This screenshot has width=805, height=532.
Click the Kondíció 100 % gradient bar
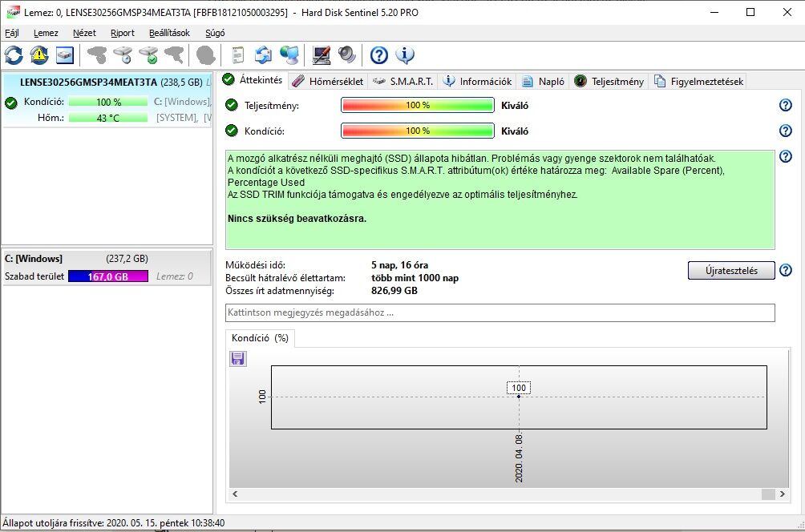418,131
